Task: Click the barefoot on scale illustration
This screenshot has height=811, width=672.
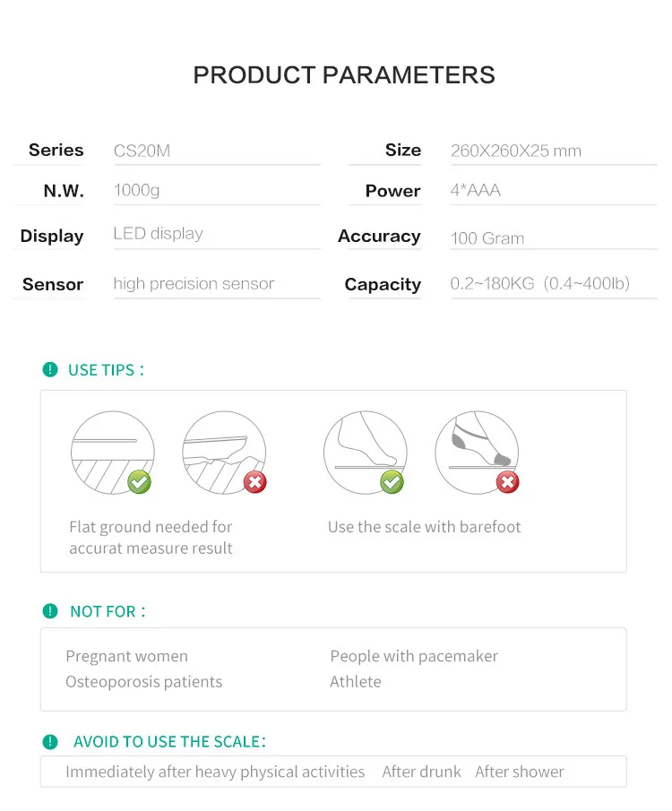Action: [365, 451]
